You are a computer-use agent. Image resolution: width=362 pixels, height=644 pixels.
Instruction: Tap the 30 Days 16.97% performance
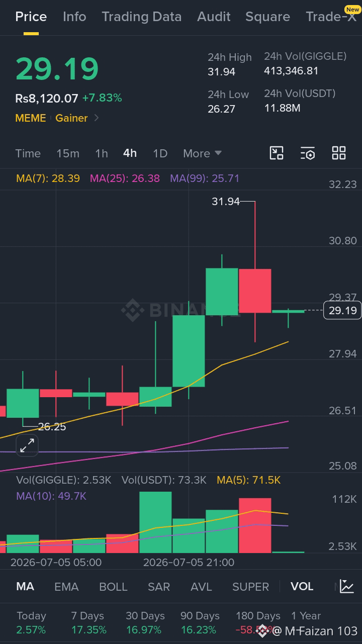(x=145, y=623)
